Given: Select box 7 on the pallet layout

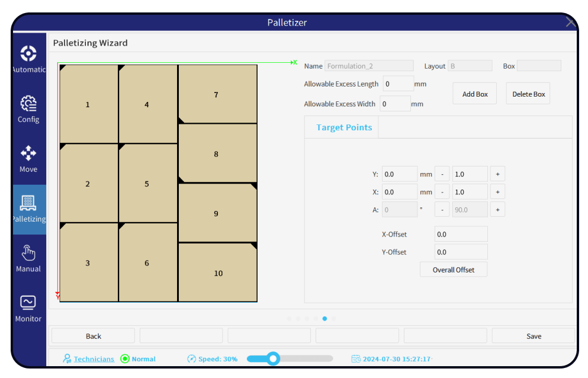Looking at the screenshot, I should [217, 95].
